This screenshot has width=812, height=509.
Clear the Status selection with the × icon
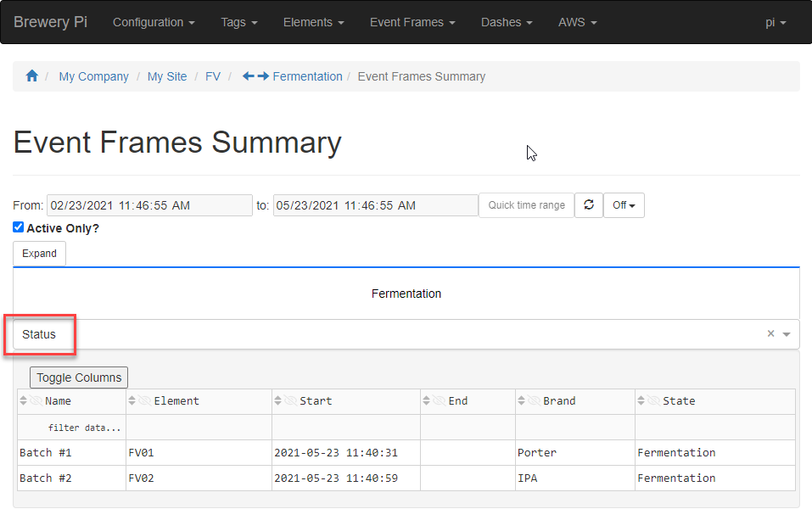770,333
